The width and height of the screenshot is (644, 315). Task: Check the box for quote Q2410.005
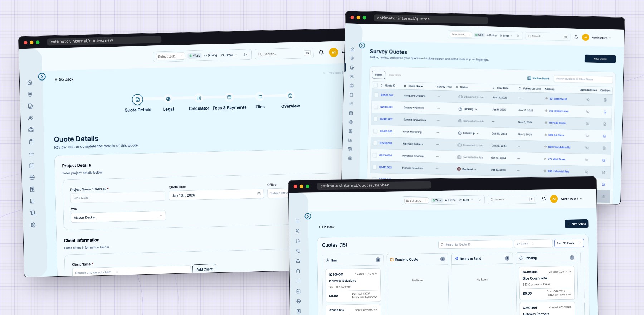(x=375, y=143)
